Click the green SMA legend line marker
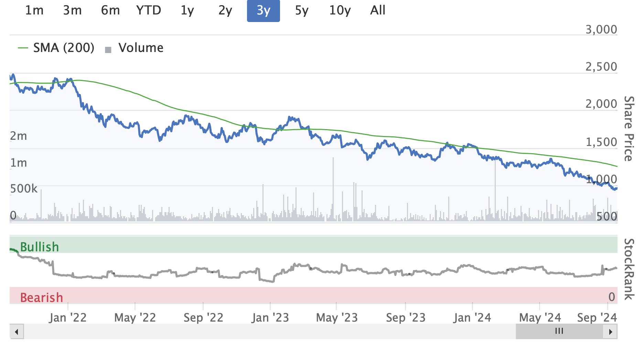This screenshot has width=644, height=345. (x=23, y=48)
